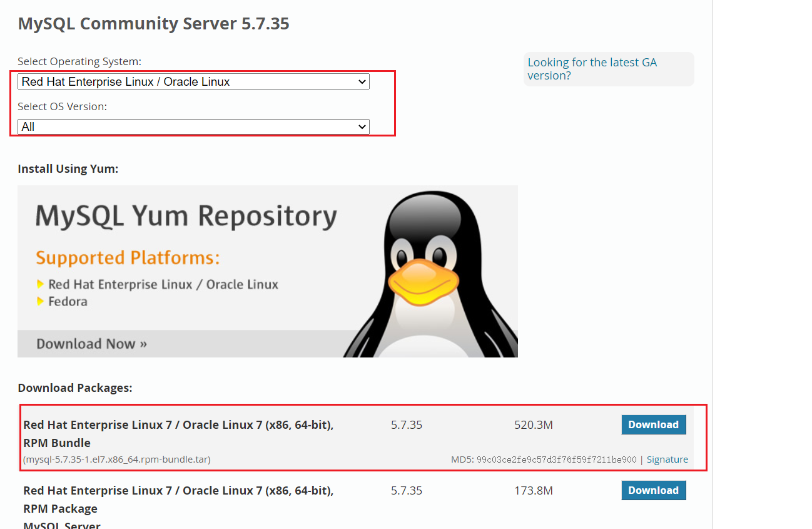The width and height of the screenshot is (812, 529).
Task: Click 'Download Now »' in Yum banner
Action: (92, 344)
